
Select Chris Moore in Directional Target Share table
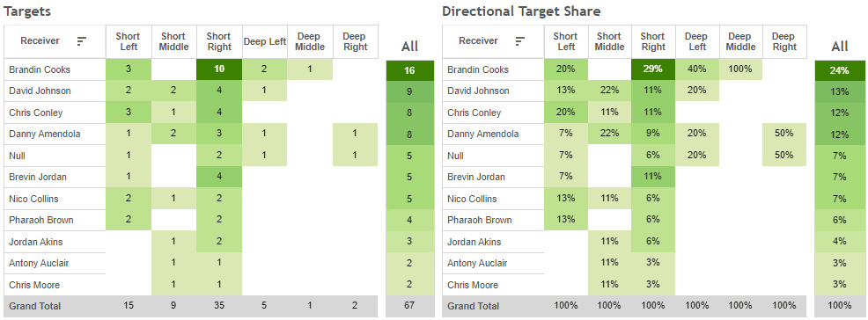473,285
